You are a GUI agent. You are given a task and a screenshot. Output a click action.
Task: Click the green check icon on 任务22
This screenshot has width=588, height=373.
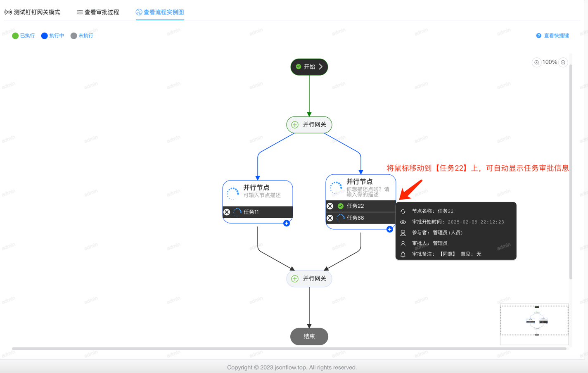point(341,206)
